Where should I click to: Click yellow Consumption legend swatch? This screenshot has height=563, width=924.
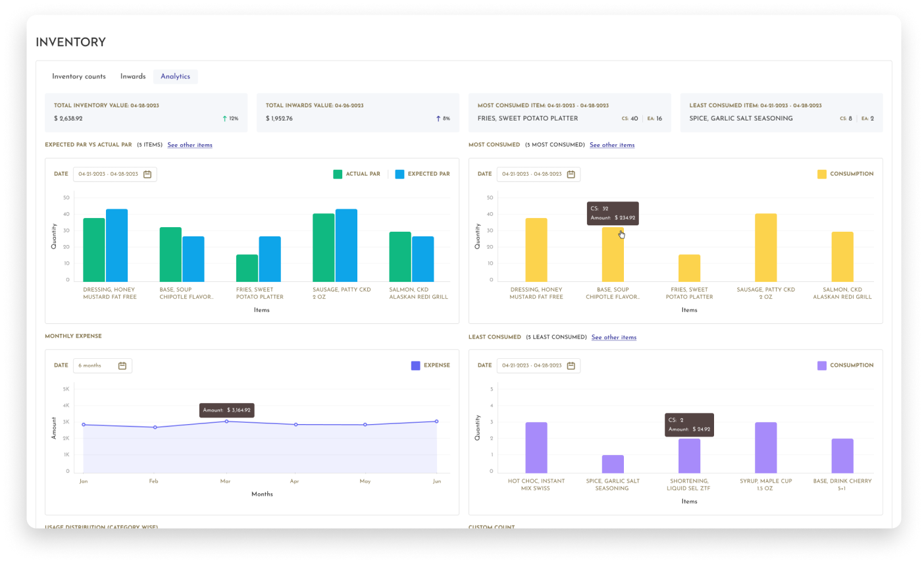(822, 174)
